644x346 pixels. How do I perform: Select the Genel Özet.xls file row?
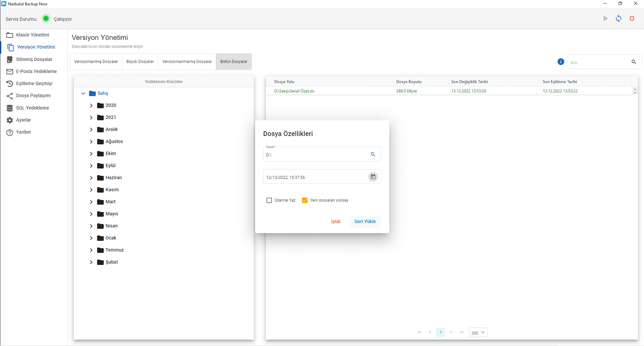[x=294, y=91]
